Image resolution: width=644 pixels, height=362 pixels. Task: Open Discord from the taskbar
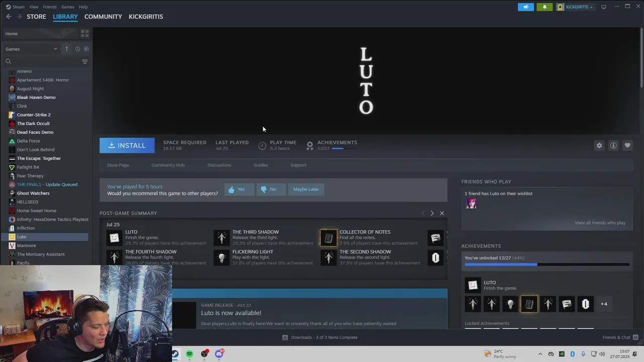[219, 354]
